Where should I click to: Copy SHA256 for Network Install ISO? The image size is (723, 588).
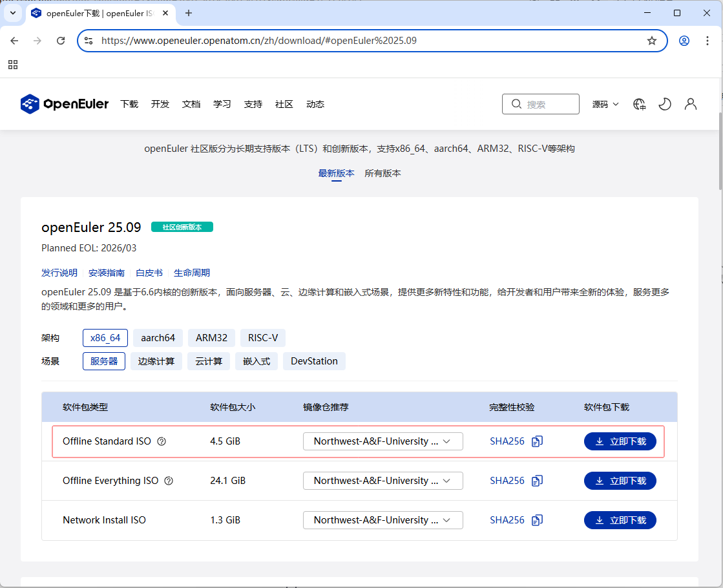tap(537, 520)
